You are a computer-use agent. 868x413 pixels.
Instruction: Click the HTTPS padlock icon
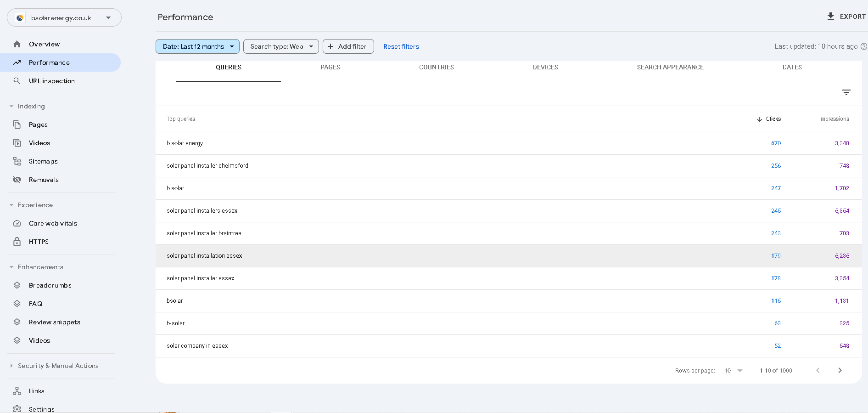click(x=17, y=242)
